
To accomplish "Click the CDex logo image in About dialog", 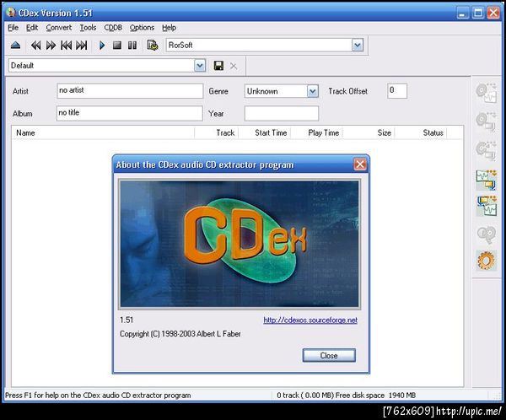I will (240, 244).
